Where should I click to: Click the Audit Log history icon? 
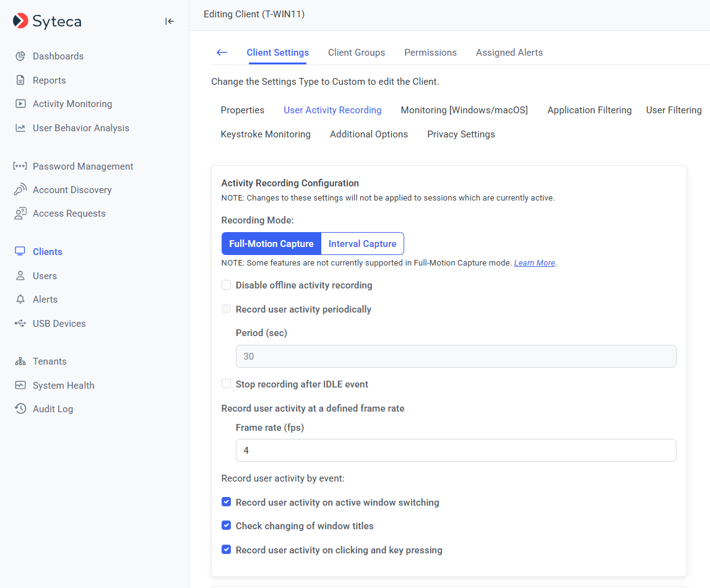(20, 409)
